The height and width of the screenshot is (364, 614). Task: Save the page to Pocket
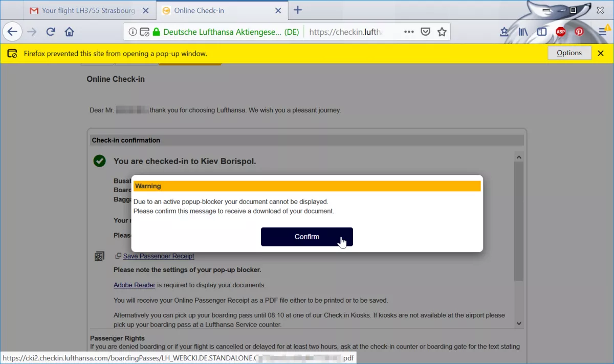tap(425, 32)
